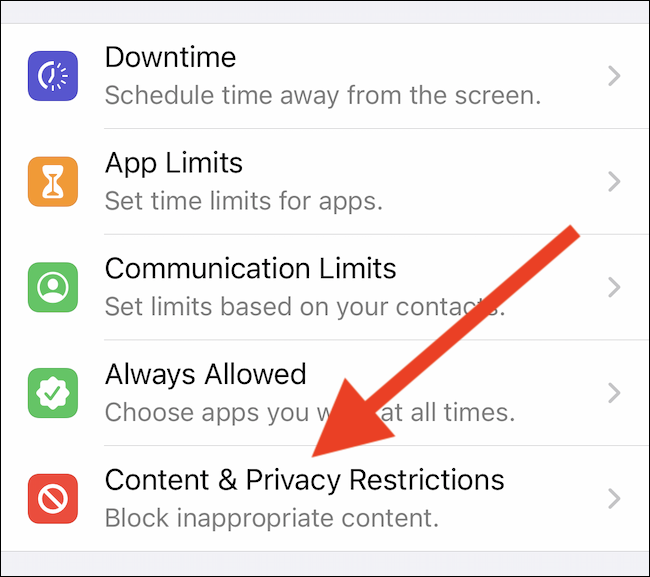Click 'Block inappropriate content' subtitle
Image resolution: width=650 pixels, height=577 pixels.
point(272,519)
